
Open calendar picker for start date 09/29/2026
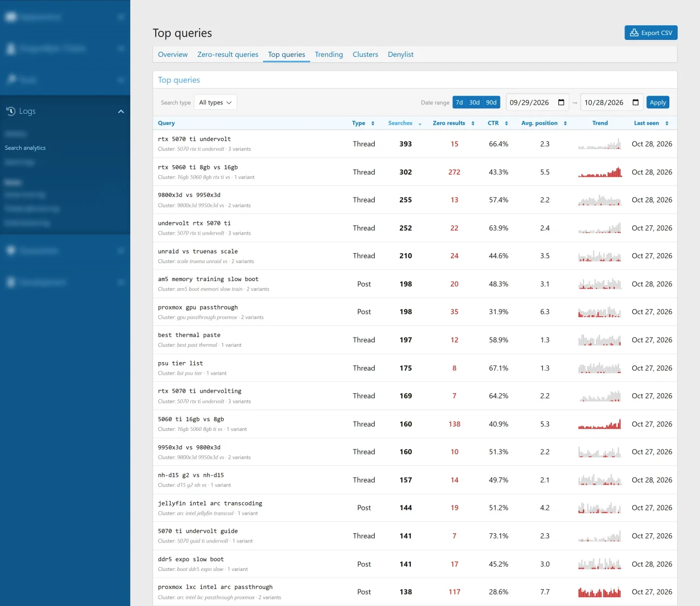[x=561, y=102]
